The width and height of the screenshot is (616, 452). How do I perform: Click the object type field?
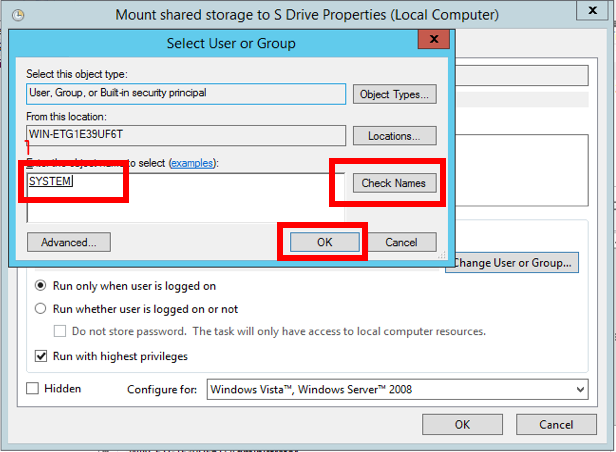coord(186,93)
